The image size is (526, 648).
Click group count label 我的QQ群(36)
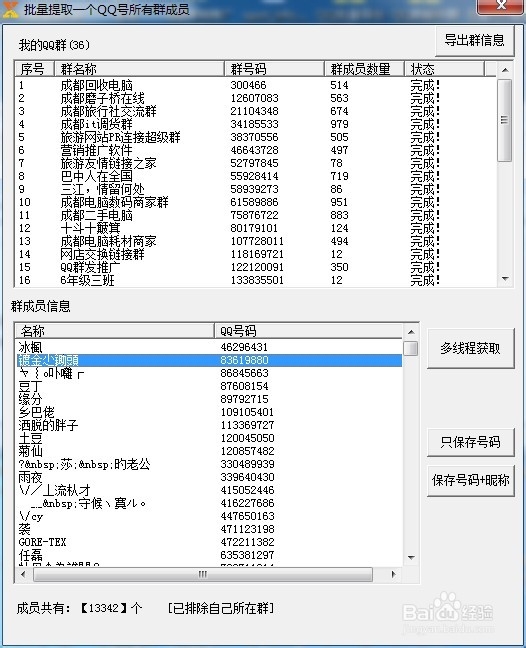point(54,45)
